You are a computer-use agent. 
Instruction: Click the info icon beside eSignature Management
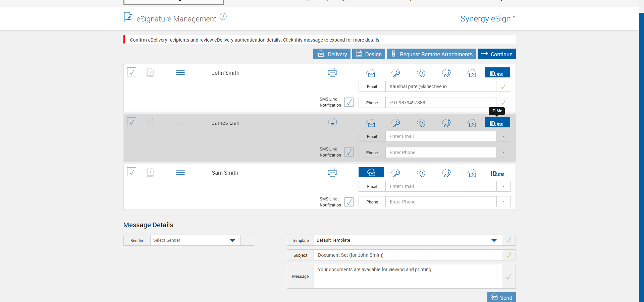223,16
